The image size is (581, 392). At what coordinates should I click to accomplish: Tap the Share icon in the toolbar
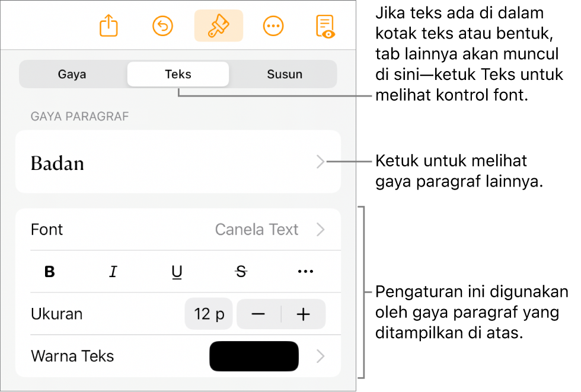pyautogui.click(x=108, y=25)
